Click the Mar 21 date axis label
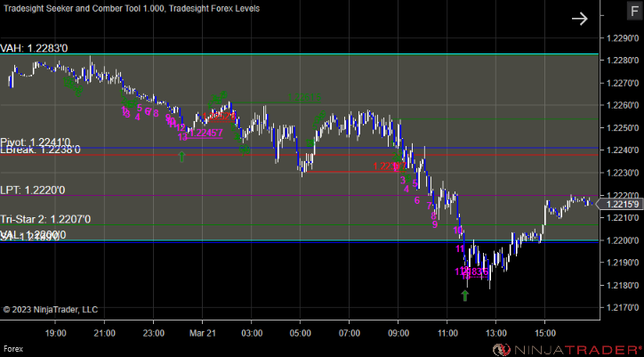644x357 pixels. [203, 333]
